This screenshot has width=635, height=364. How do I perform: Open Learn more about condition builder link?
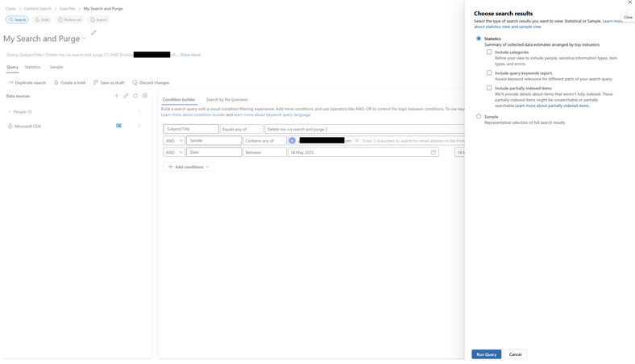coord(193,114)
